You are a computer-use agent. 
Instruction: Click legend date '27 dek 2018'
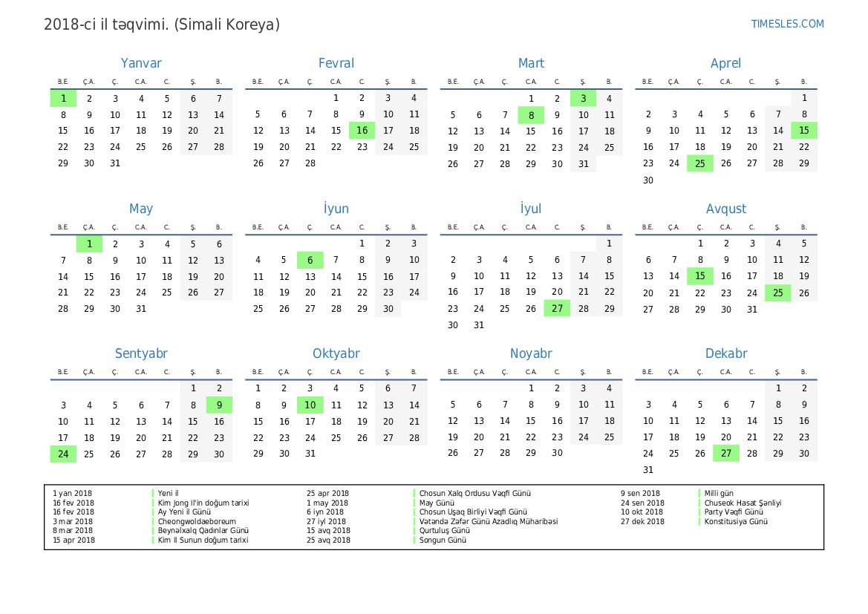tap(642, 521)
